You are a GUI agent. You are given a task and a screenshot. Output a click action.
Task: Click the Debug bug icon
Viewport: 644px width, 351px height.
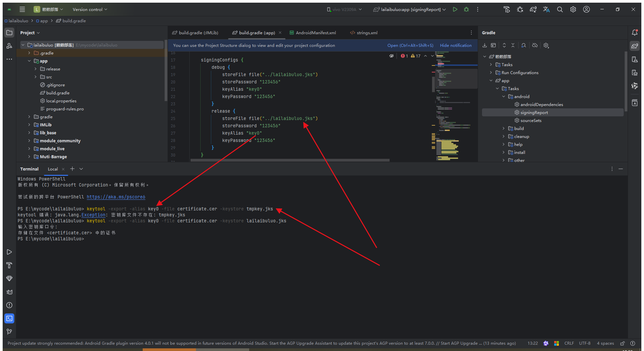(x=466, y=9)
